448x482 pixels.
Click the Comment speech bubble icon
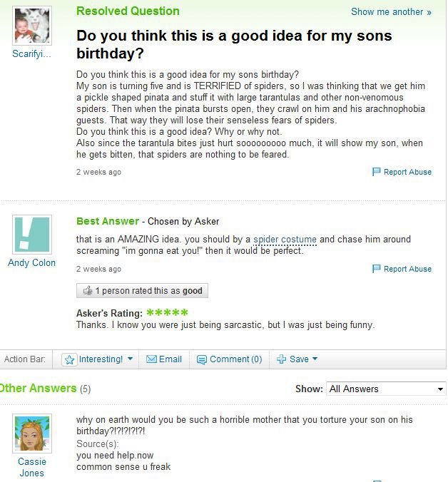coord(202,359)
